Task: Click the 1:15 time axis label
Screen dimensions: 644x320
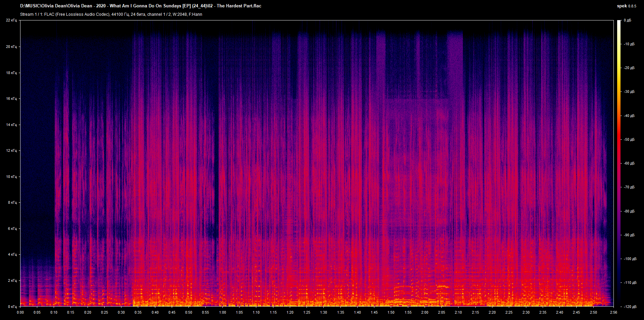Action: 273,312
